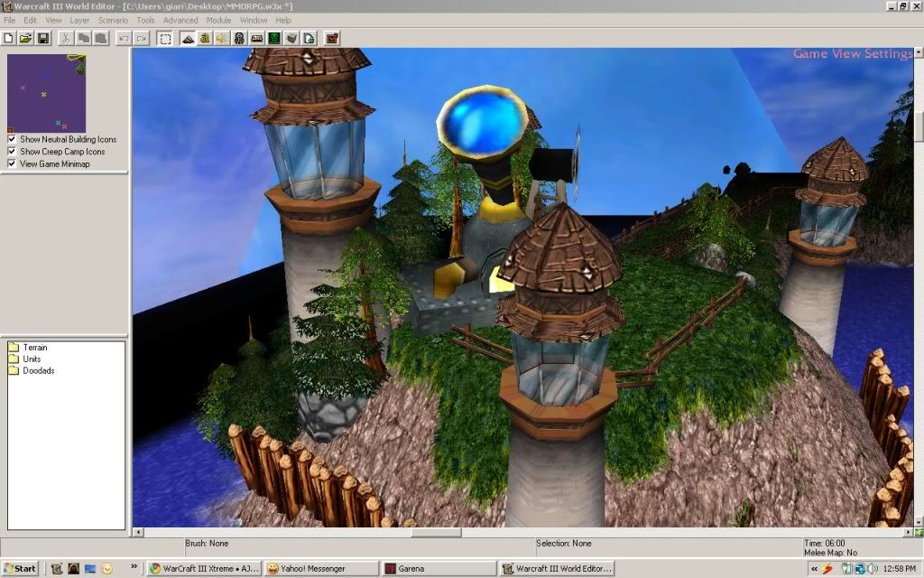Switch to WarCraft III Xtreme browser taskbar button
This screenshot has height=578, width=924.
click(204, 569)
